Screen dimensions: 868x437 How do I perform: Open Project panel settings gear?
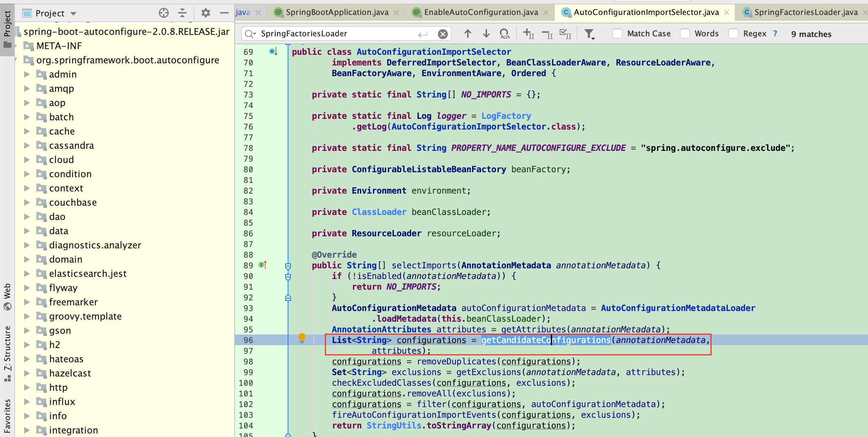[x=205, y=13]
